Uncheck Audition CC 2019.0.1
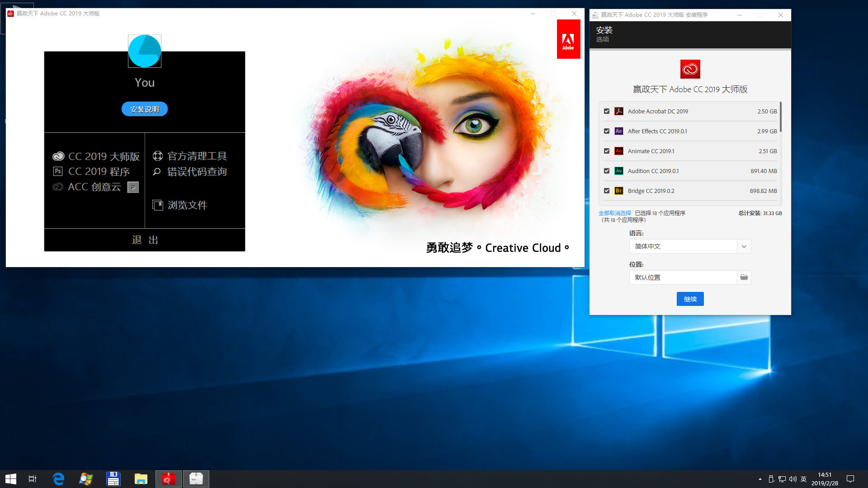 (x=607, y=171)
